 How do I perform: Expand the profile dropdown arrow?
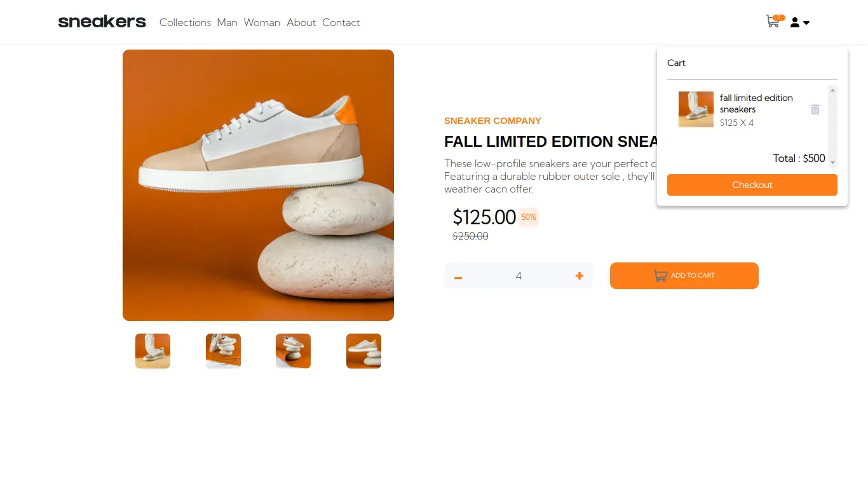[807, 23]
